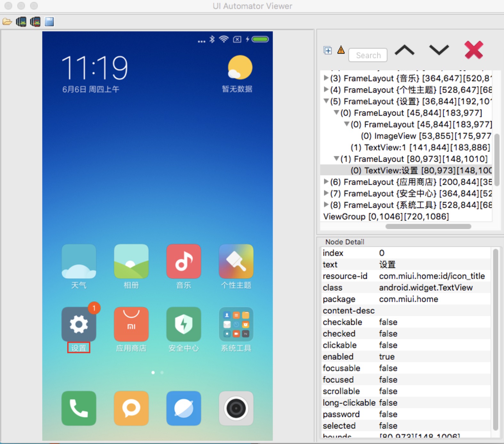Click the class value android.widget.TextView

[x=426, y=288]
